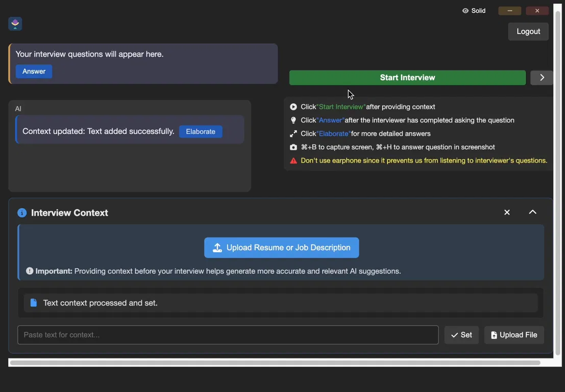Close the Interview Context panel
The image size is (565, 392).
507,212
